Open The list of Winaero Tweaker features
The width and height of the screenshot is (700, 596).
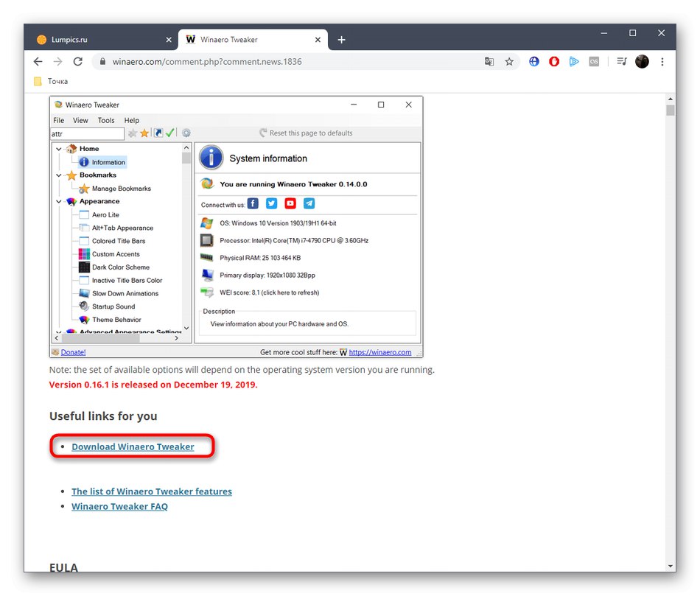151,491
